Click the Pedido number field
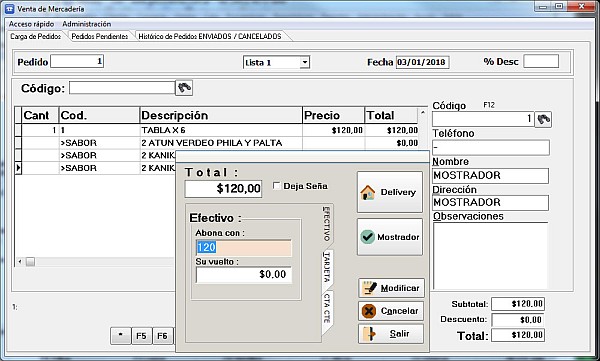Screen dimensions: 600x361 tap(77, 61)
